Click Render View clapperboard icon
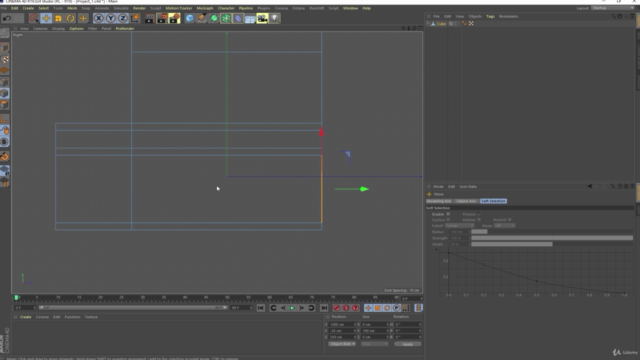This screenshot has height=360, width=640. tap(149, 18)
